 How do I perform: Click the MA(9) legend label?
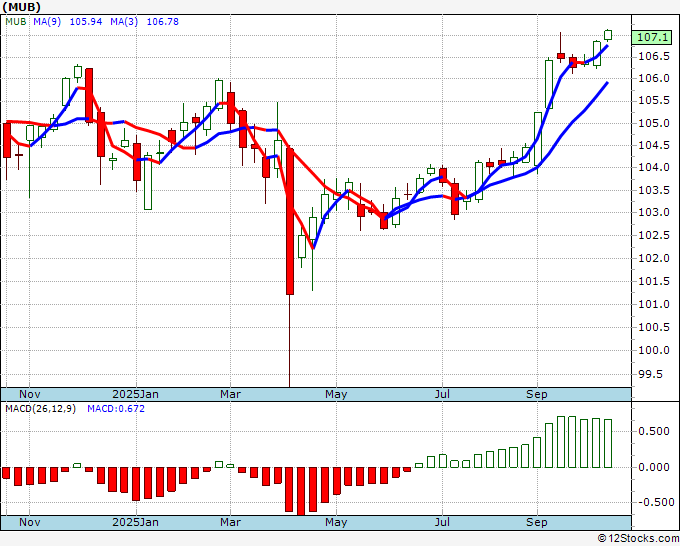[x=47, y=22]
